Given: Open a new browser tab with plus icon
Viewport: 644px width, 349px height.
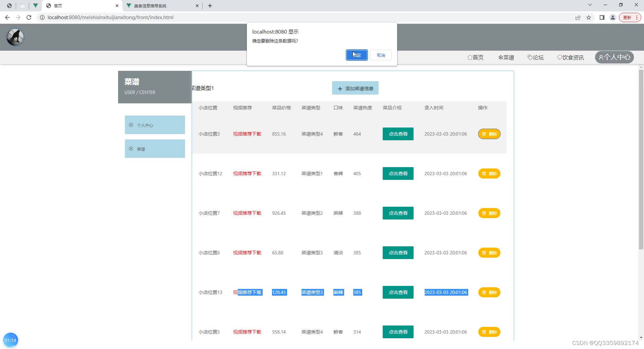Looking at the screenshot, I should [210, 6].
